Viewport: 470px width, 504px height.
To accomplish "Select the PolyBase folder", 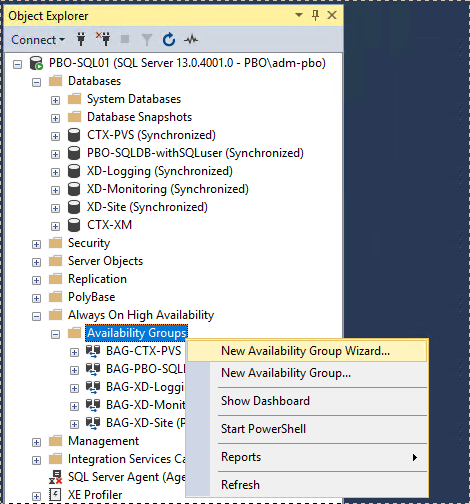I will pyautogui.click(x=92, y=297).
